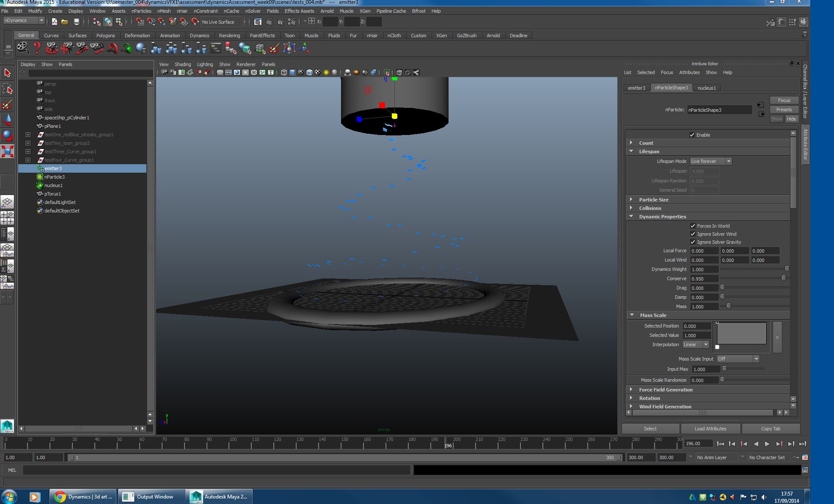Select the Move tool in toolbox
Image resolution: width=834 pixels, height=504 pixels.
[x=7, y=120]
